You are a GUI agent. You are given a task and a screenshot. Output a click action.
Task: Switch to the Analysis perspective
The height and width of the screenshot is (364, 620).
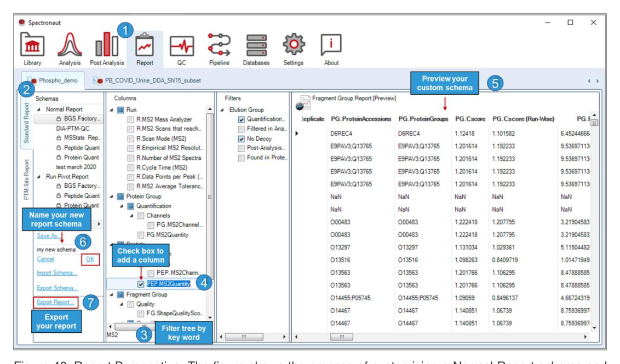tap(70, 49)
